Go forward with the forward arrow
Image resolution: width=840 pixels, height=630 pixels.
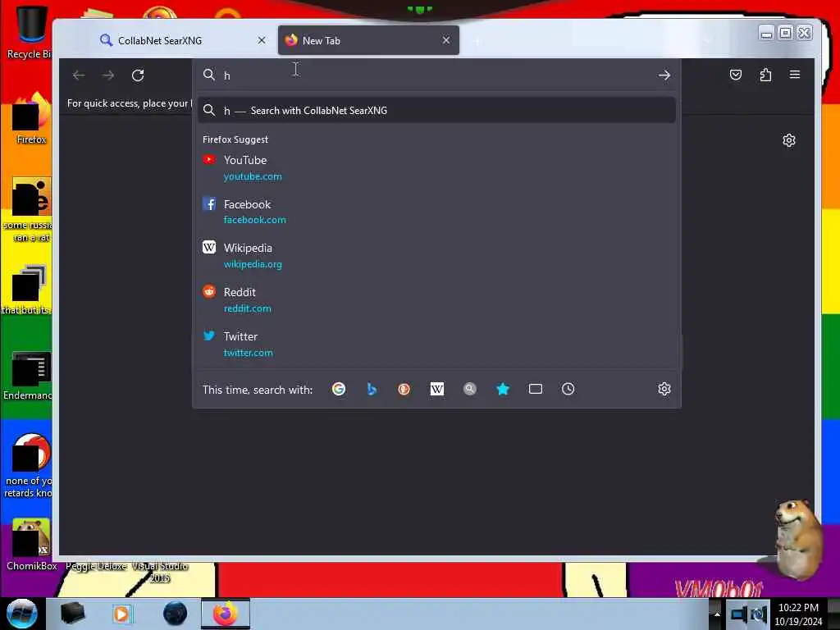(x=108, y=75)
